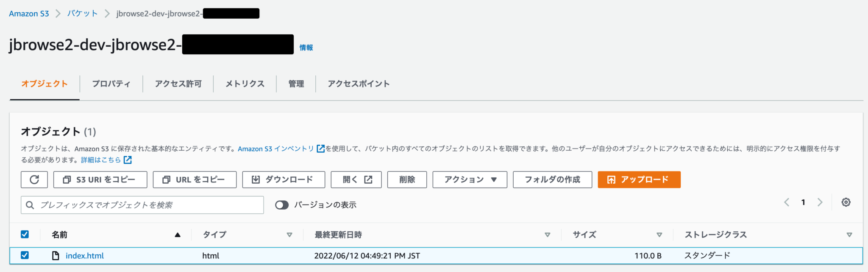Screen dimensions: 868x272
Task: Click the 削除 button
Action: (x=406, y=179)
